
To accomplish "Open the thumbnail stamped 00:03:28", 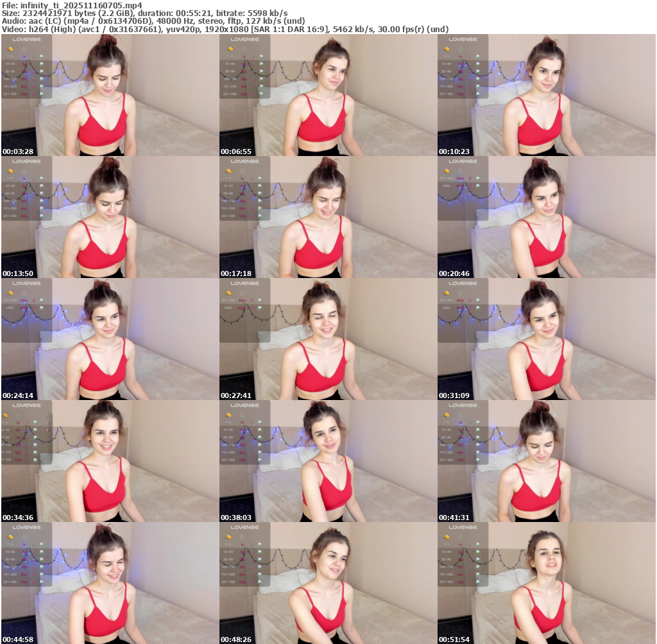I will (x=110, y=95).
